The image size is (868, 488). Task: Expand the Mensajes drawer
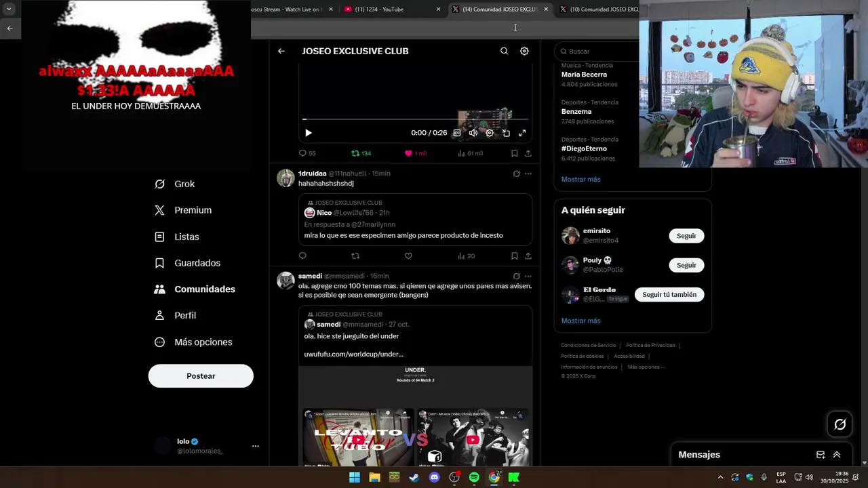(x=837, y=455)
